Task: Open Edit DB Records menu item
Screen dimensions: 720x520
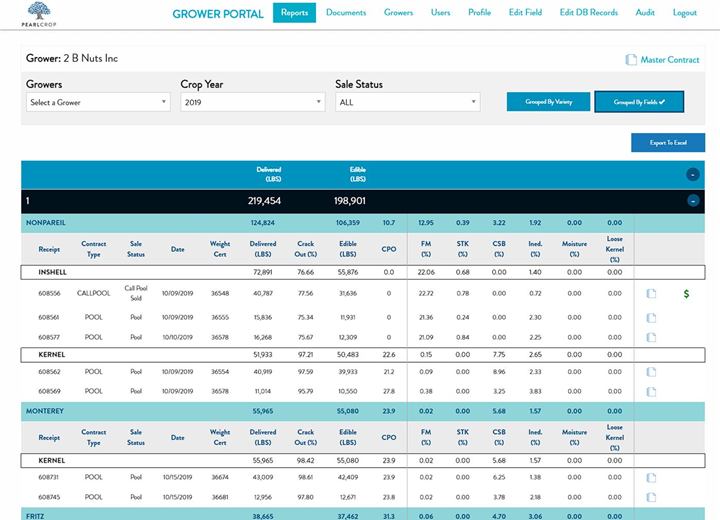Action: 589,12
